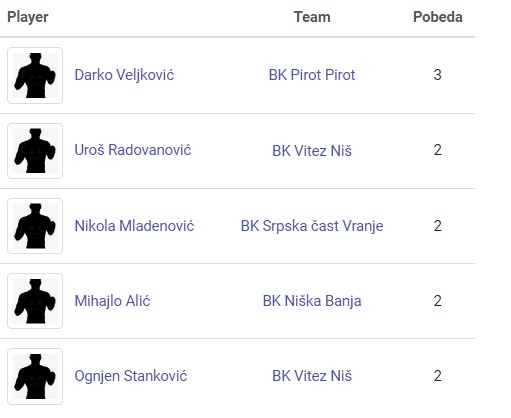
Task: Click Uroš Radovanović's boxer silhouette avatar
Action: (x=35, y=151)
